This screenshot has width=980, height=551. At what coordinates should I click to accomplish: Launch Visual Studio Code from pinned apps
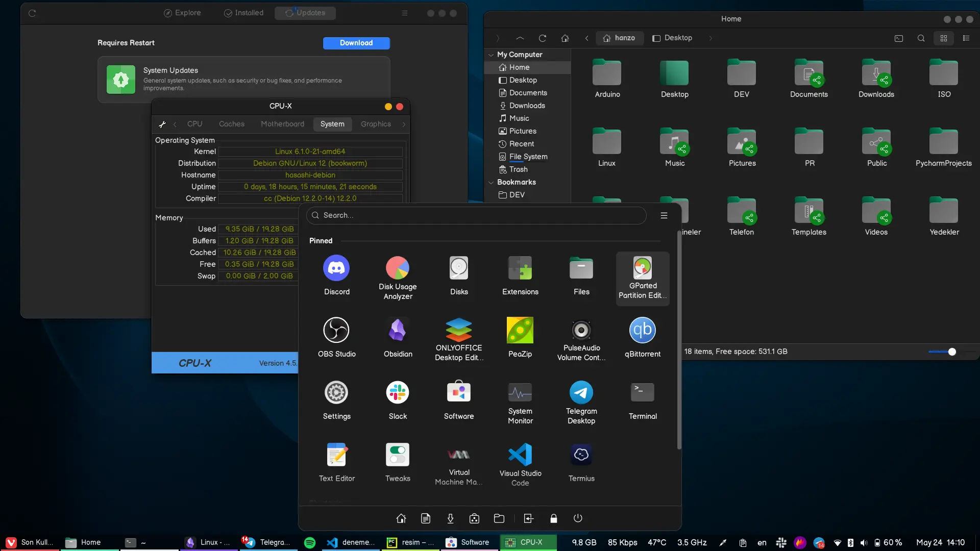(520, 465)
